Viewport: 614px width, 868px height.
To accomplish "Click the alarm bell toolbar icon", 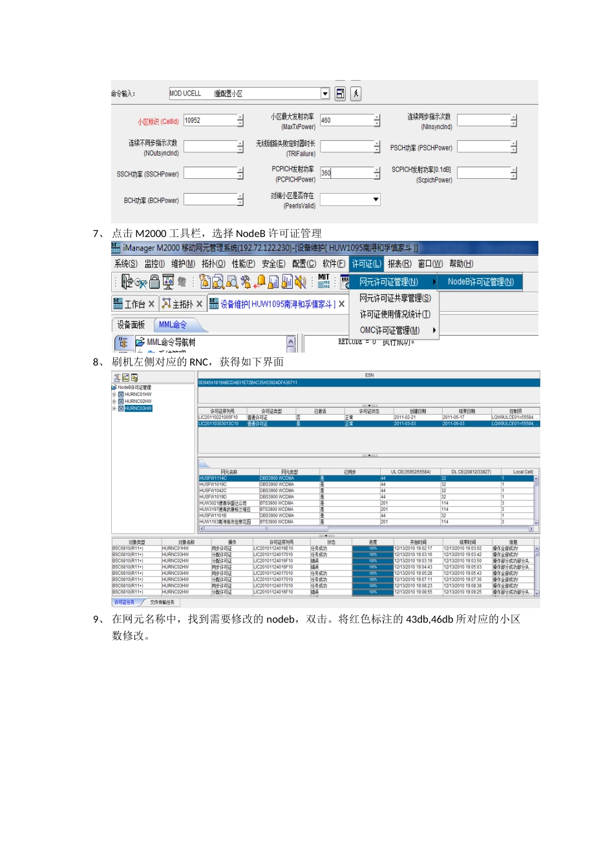I will pos(260,282).
